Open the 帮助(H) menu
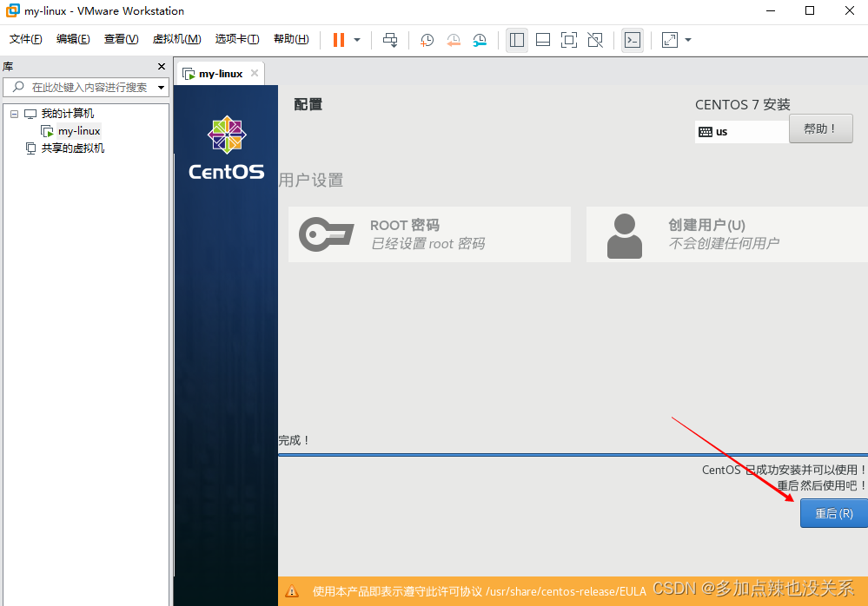This screenshot has height=606, width=868. [291, 39]
